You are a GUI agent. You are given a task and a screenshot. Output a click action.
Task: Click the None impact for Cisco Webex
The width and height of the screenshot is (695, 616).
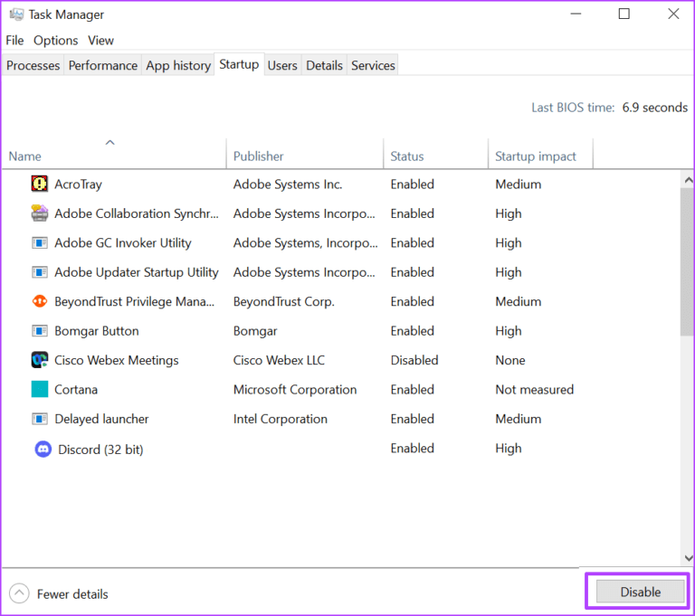pyautogui.click(x=510, y=360)
